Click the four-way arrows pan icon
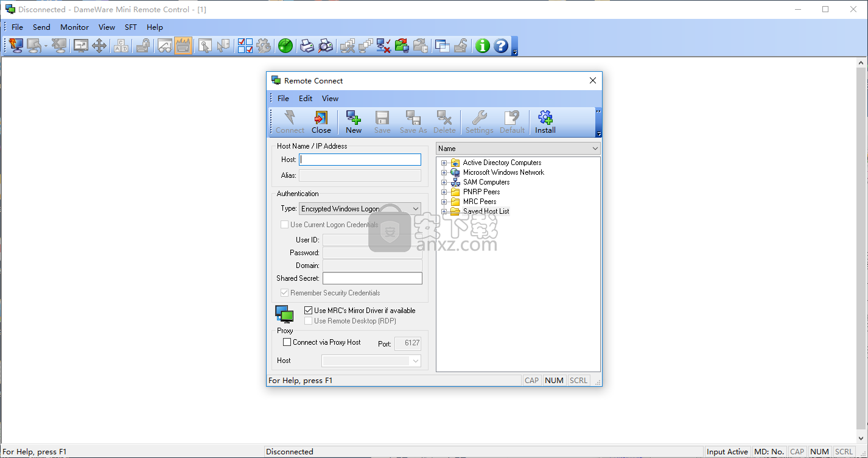Viewport: 868px width, 458px height. click(99, 46)
